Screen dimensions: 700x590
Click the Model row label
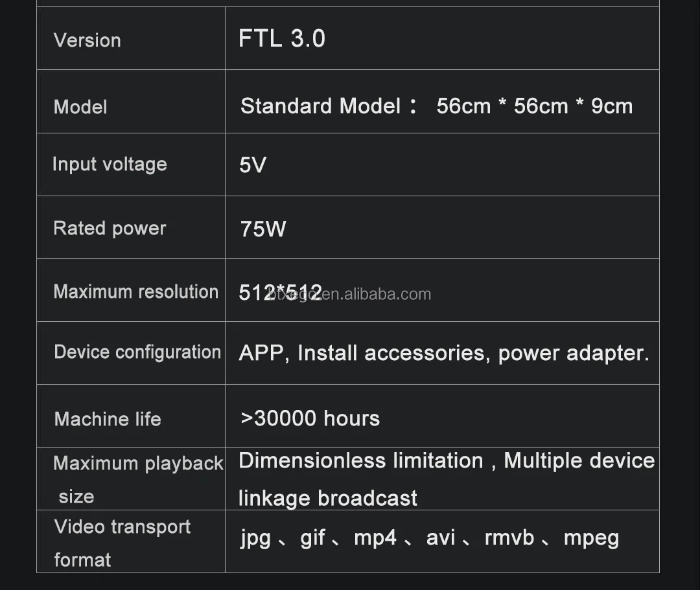point(80,107)
